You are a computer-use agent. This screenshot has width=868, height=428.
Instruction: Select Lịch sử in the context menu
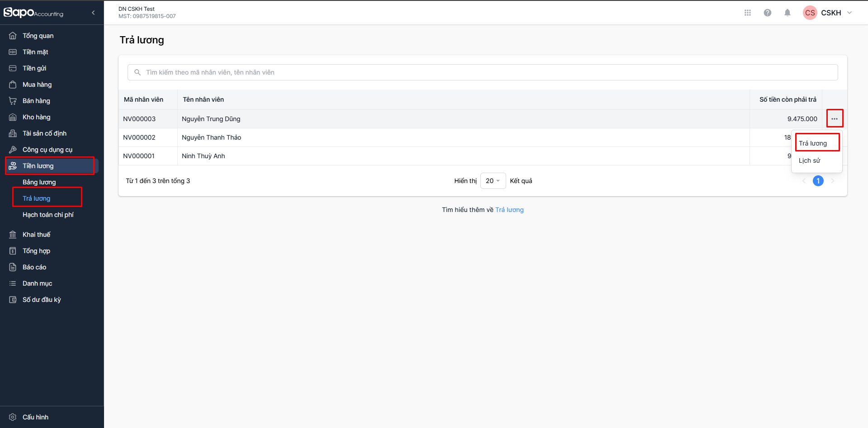[x=809, y=160]
